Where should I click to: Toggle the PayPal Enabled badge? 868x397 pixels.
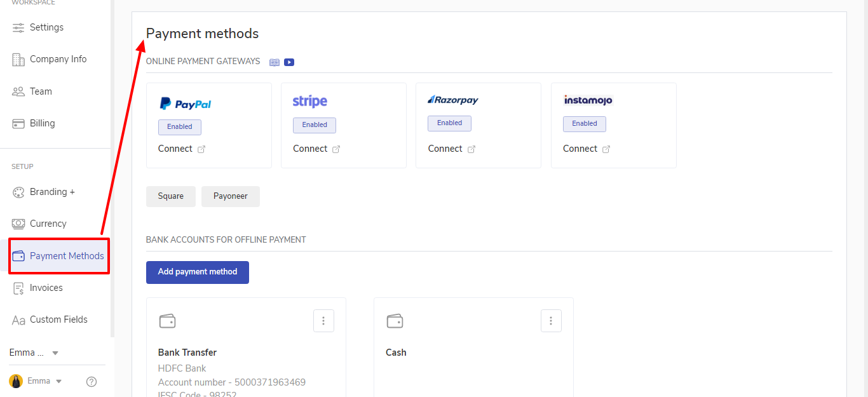[180, 126]
